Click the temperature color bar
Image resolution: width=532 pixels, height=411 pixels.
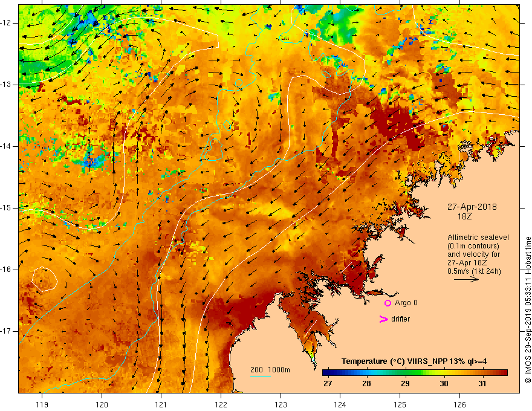(415, 373)
